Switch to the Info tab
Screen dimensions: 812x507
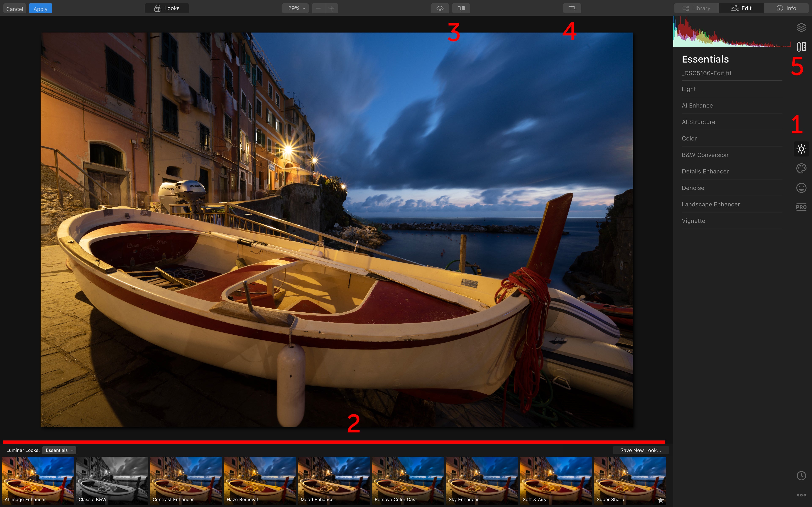pos(786,8)
